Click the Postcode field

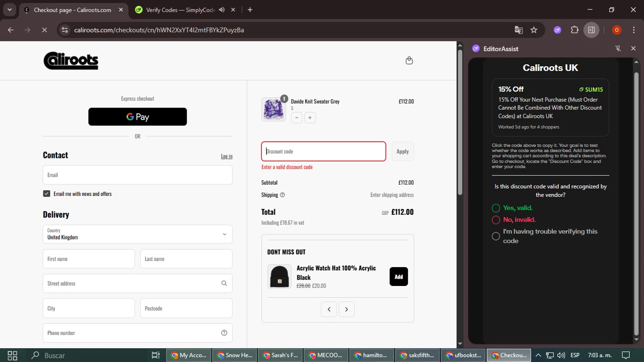tap(186, 308)
